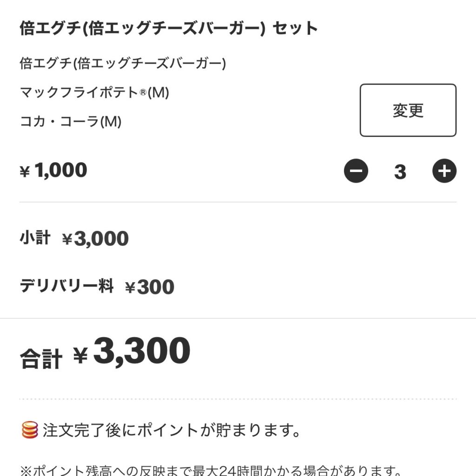The image size is (476, 476).
Task: Tap the yen sign beside 3,300
Action: 80,356
